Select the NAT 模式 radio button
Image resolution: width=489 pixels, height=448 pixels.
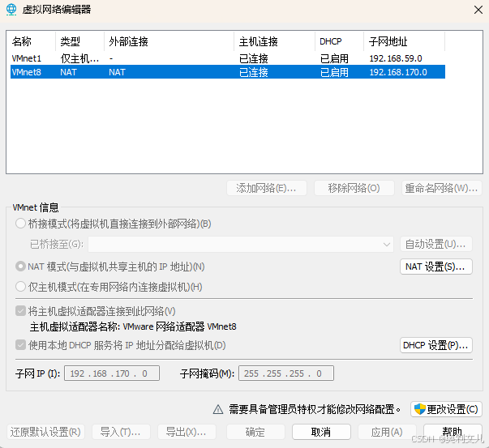click(x=20, y=267)
